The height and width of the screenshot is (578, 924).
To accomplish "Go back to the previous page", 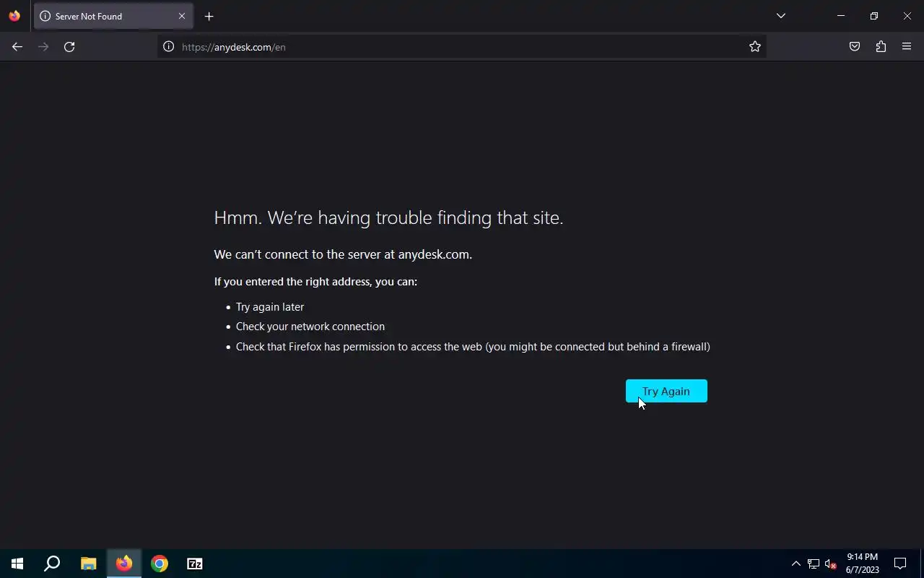I will (17, 47).
